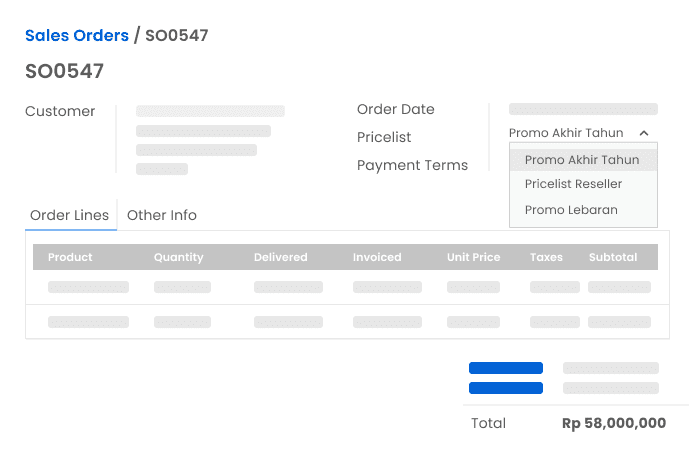Sort by the Subtotal column header
This screenshot has height=453, width=689.
[x=613, y=257]
